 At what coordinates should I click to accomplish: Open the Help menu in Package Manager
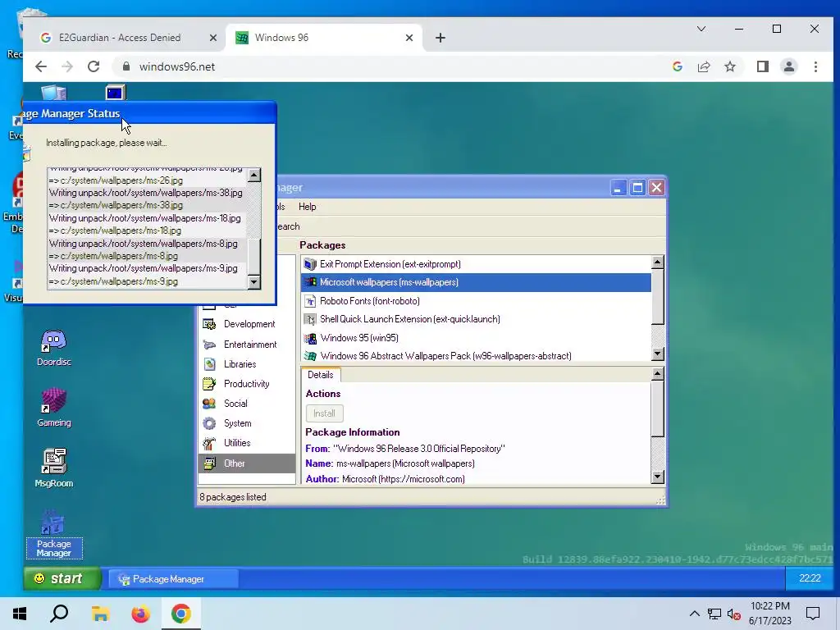tap(307, 207)
